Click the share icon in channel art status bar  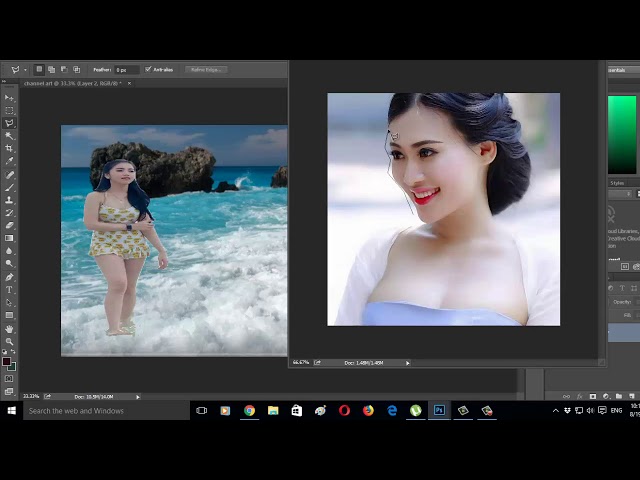tap(47, 396)
